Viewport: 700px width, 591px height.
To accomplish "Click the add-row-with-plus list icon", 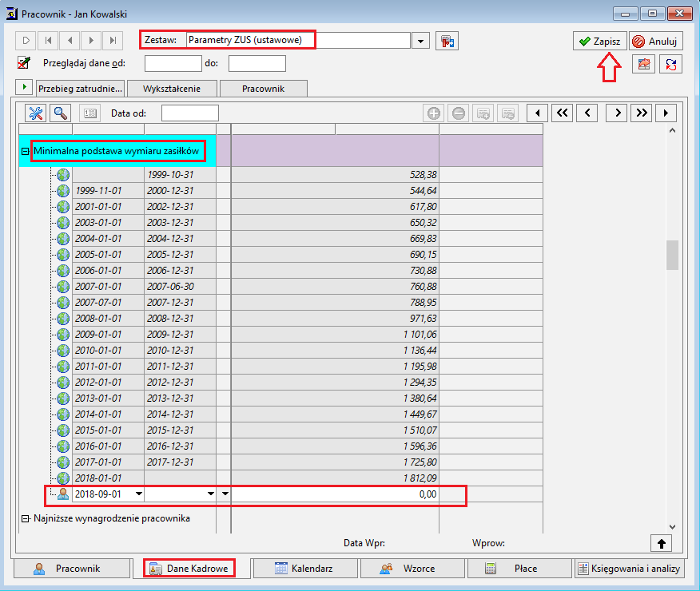I will pyautogui.click(x=483, y=113).
